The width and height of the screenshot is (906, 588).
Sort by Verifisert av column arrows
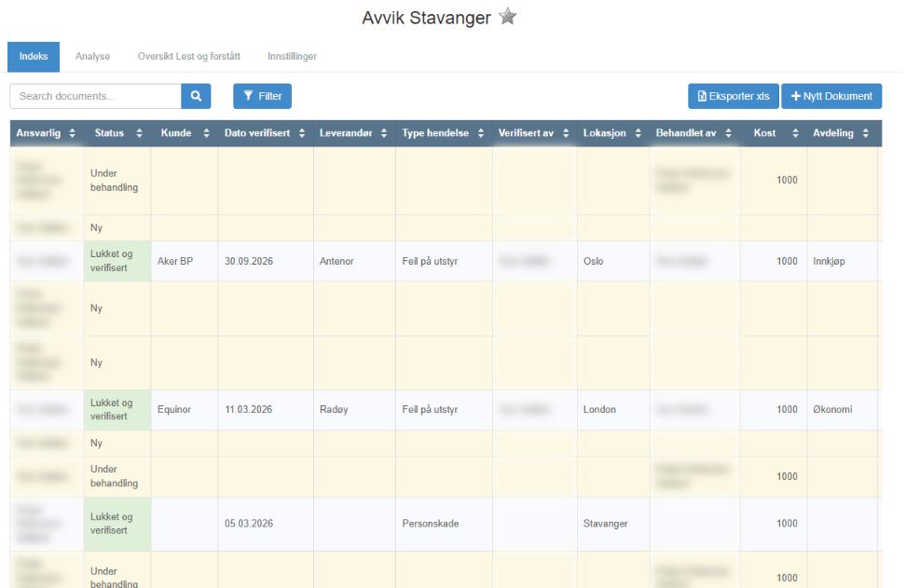566,133
